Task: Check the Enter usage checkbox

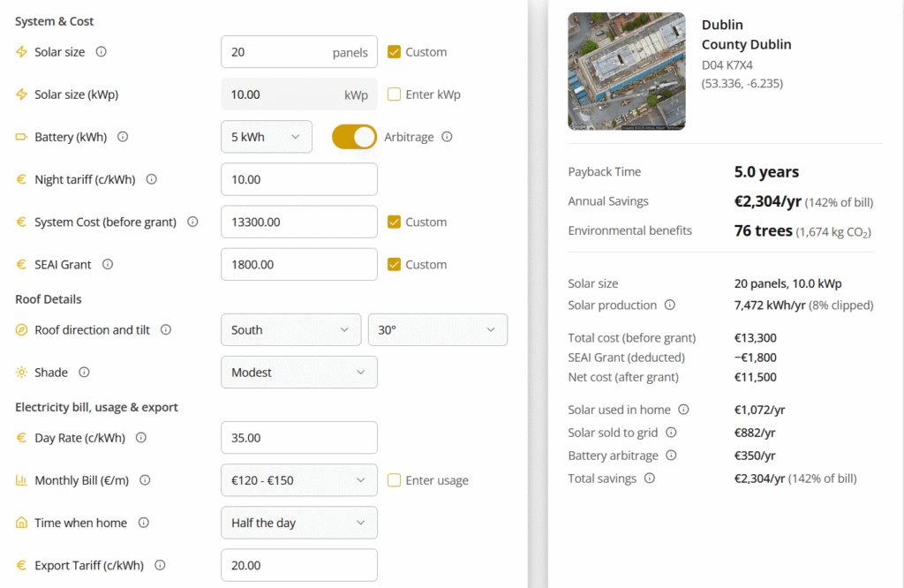Action: (394, 479)
